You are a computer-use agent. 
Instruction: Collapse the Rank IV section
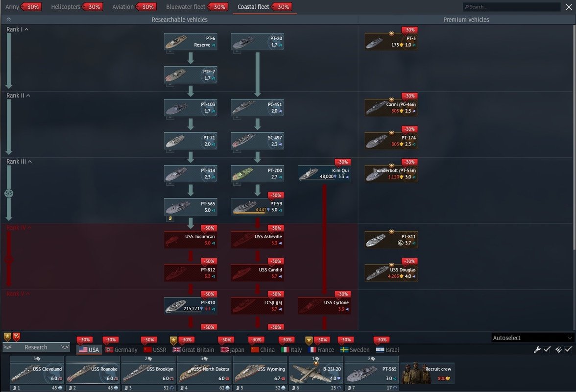[19, 228]
